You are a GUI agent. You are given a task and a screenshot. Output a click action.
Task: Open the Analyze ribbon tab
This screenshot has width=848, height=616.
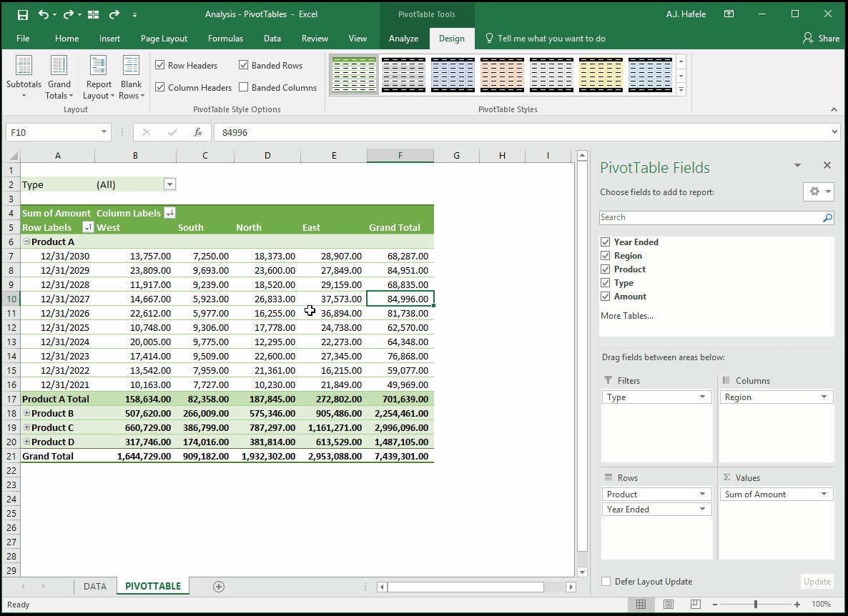[x=403, y=39]
